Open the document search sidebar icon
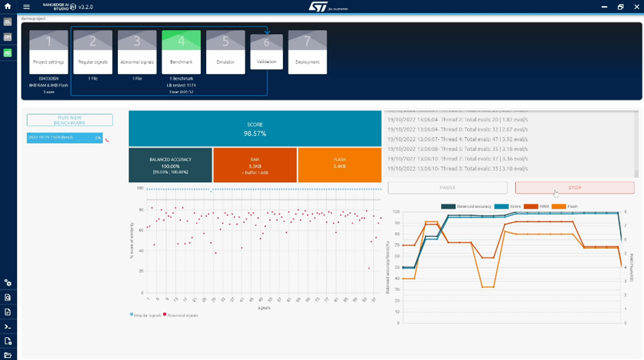644x360 pixels. (8, 297)
